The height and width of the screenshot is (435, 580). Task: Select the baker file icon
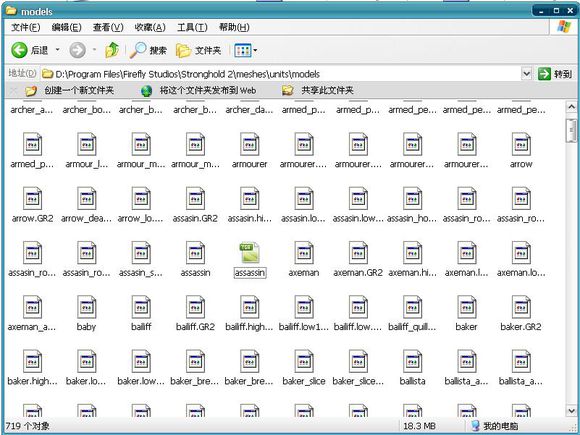[466, 307]
